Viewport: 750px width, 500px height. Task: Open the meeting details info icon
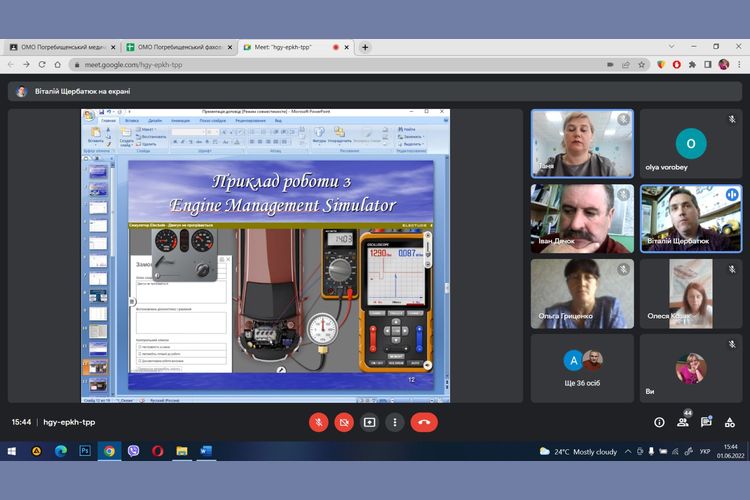(x=659, y=422)
